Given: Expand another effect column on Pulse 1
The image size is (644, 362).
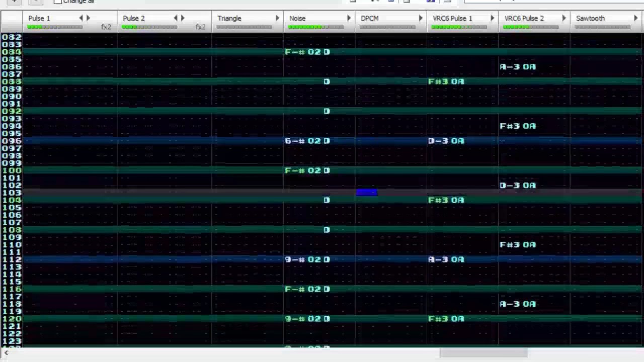Looking at the screenshot, I should (88, 18).
